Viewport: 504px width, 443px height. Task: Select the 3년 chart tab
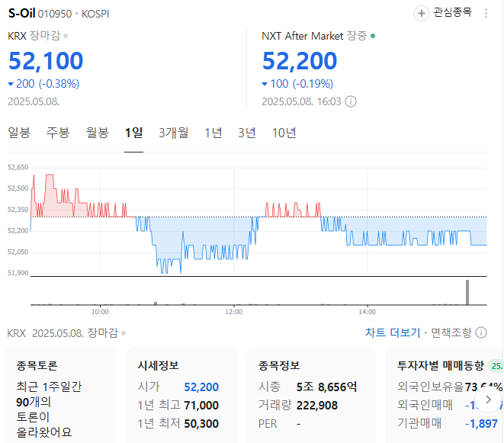pyautogui.click(x=247, y=133)
